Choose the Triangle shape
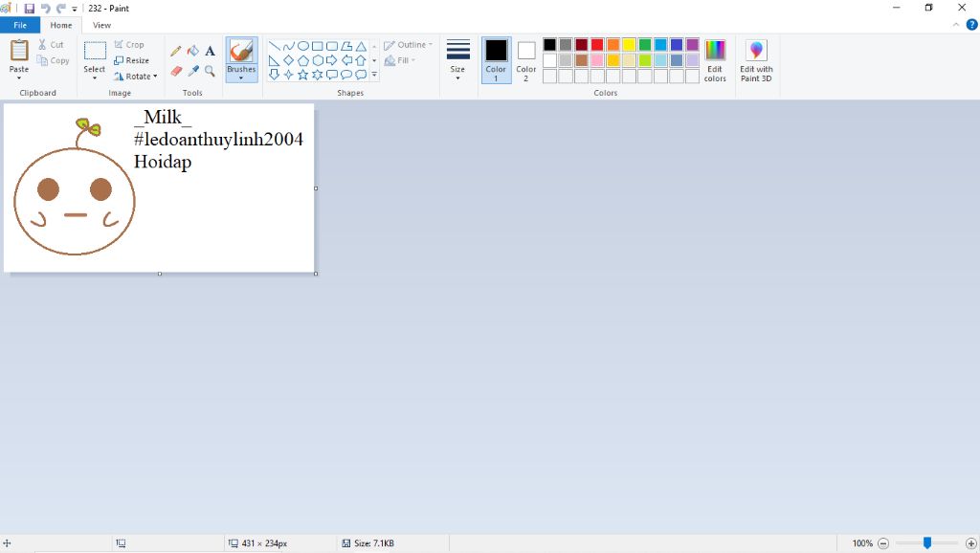 click(361, 46)
